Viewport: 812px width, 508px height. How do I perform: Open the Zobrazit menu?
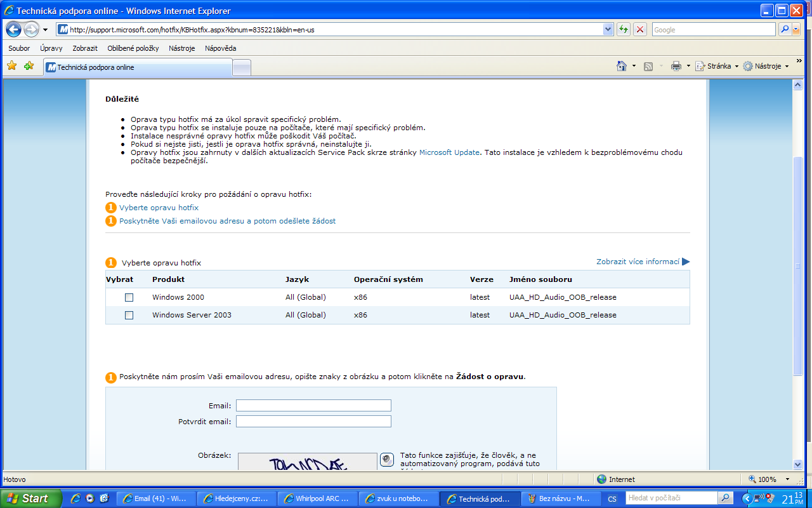[85, 48]
